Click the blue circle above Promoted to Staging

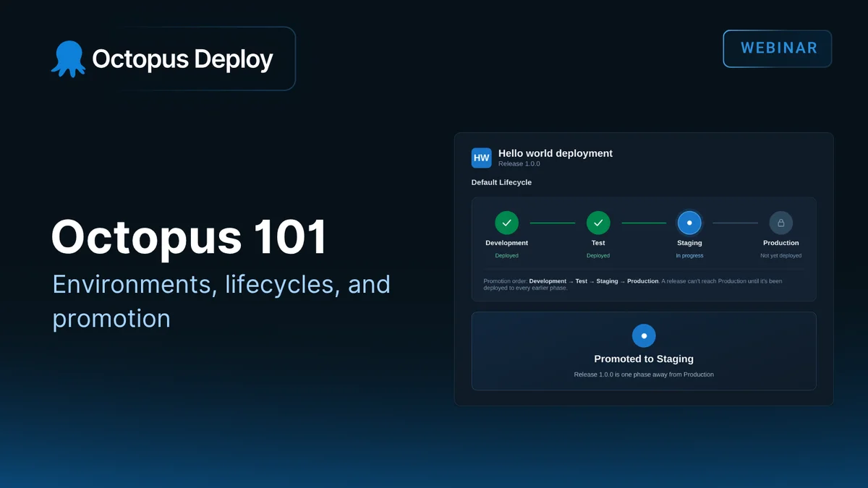644,335
